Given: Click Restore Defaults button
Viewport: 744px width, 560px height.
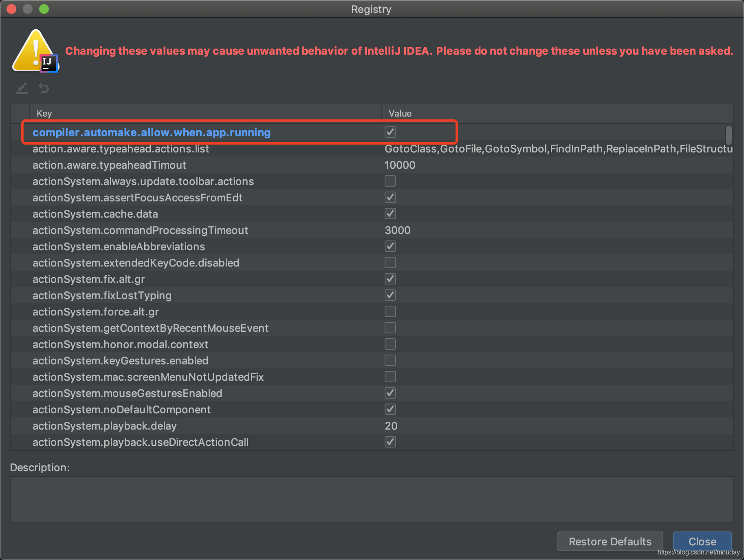Looking at the screenshot, I should (610, 541).
